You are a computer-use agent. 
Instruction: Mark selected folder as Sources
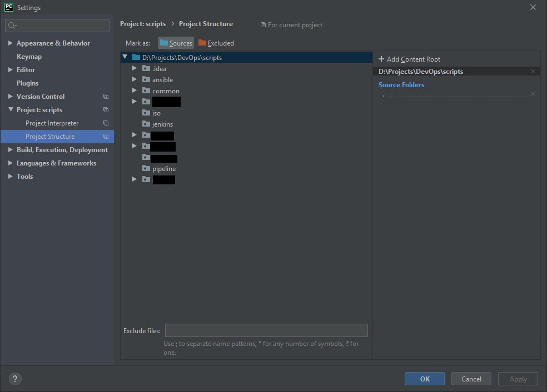(x=176, y=43)
